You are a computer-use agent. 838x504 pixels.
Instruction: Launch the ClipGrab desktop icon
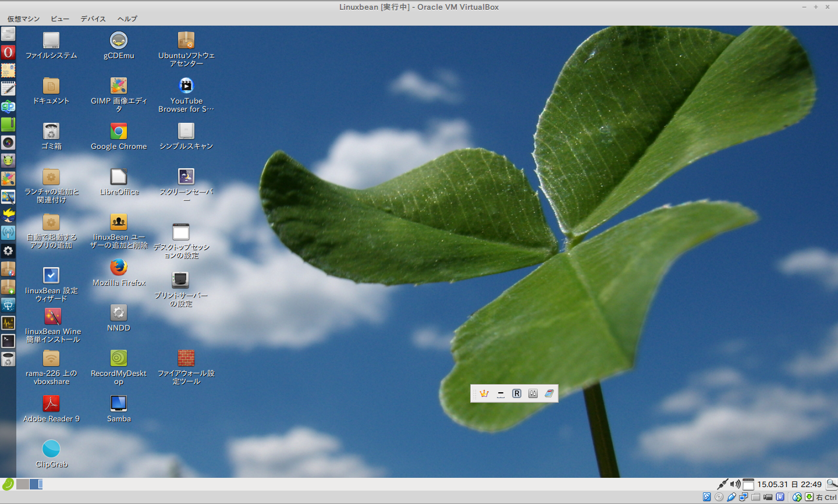(51, 449)
